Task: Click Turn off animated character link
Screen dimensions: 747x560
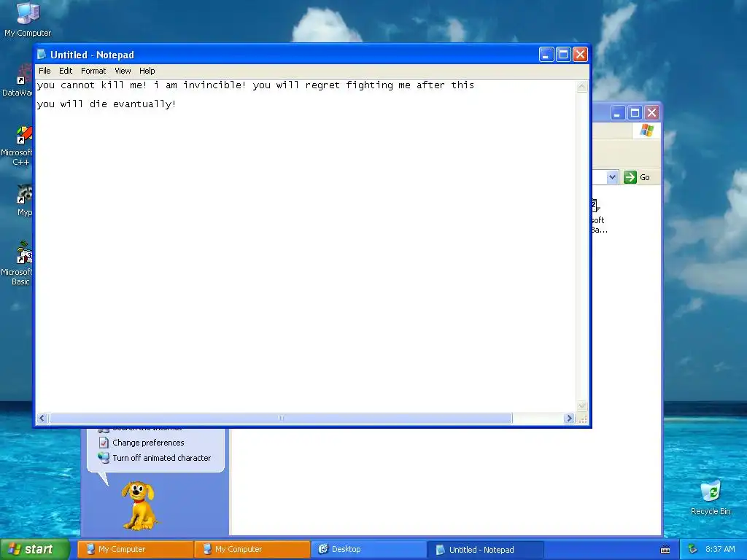Action: point(161,458)
